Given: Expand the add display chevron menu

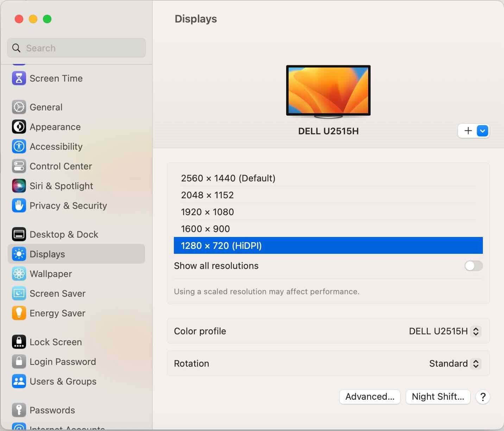Looking at the screenshot, I should (x=483, y=131).
